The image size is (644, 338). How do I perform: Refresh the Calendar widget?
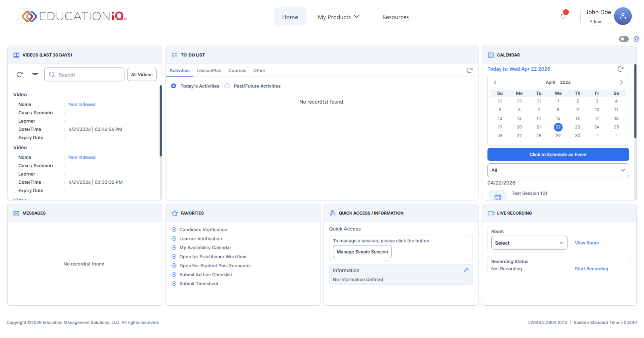[620, 69]
